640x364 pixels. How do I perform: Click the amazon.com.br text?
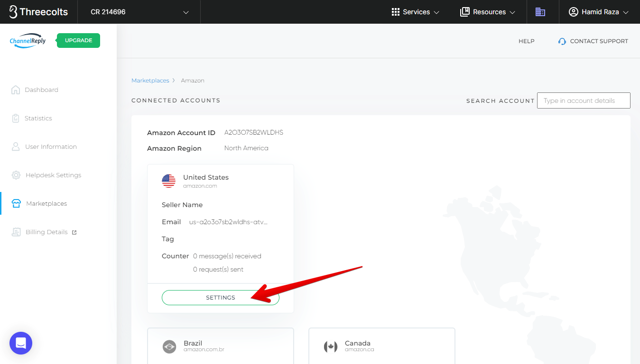[x=204, y=350]
